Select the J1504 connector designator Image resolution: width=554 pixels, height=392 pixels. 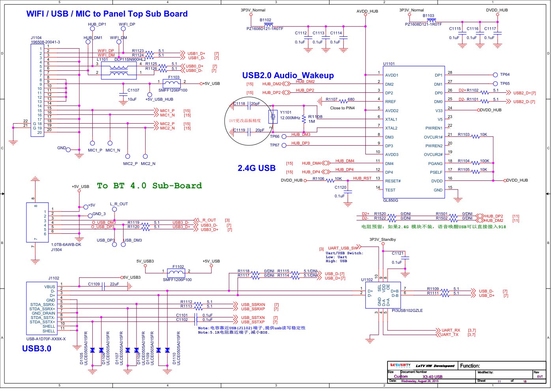coord(56,250)
